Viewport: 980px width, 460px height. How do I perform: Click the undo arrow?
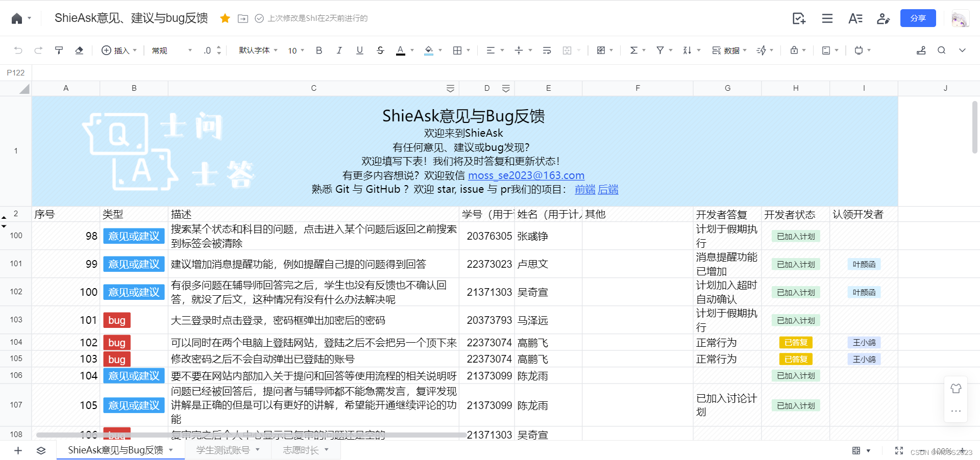click(18, 50)
